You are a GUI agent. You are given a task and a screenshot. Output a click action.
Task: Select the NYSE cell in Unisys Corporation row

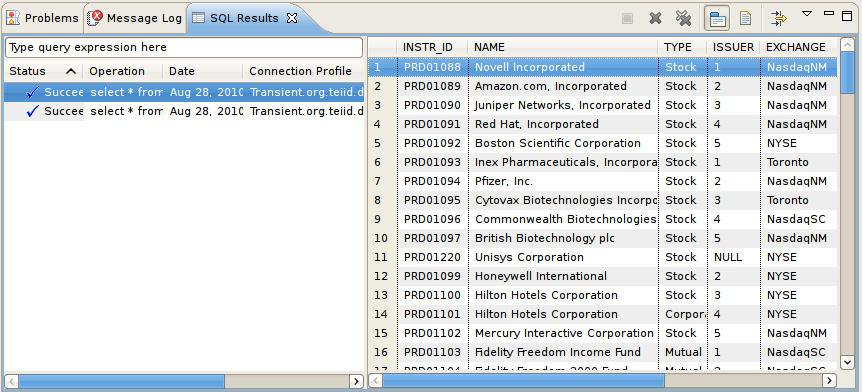(798, 257)
